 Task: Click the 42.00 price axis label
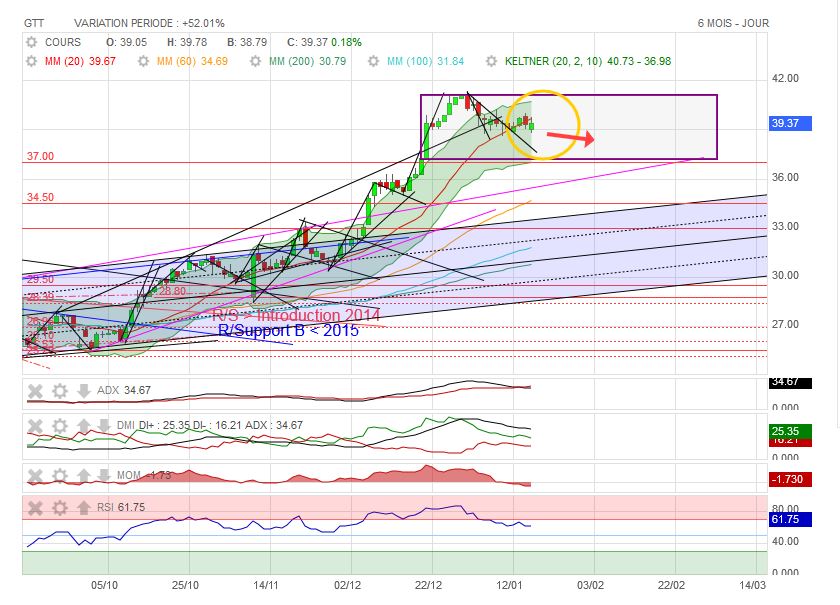tap(785, 78)
